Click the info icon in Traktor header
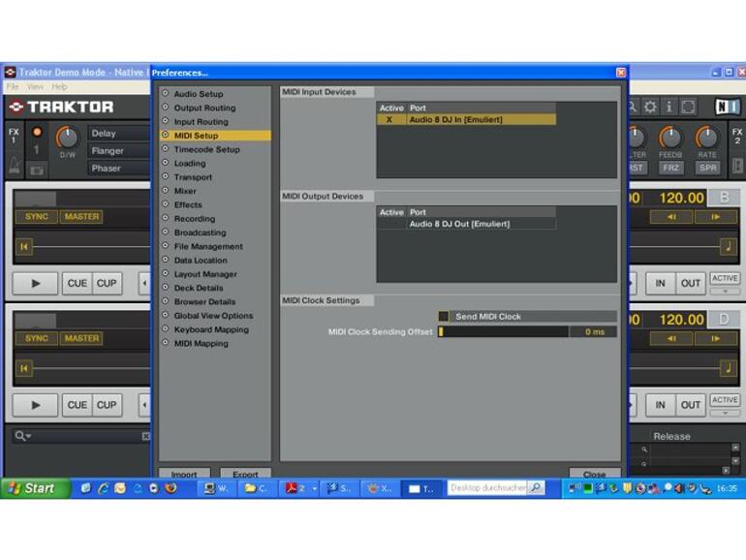Image resolution: width=746 pixels, height=560 pixels. pos(668,107)
